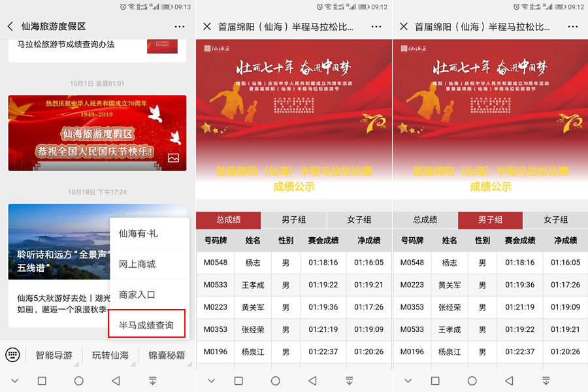Click 姓名 column header in right table
The height and width of the screenshot is (392, 588).
449,240
